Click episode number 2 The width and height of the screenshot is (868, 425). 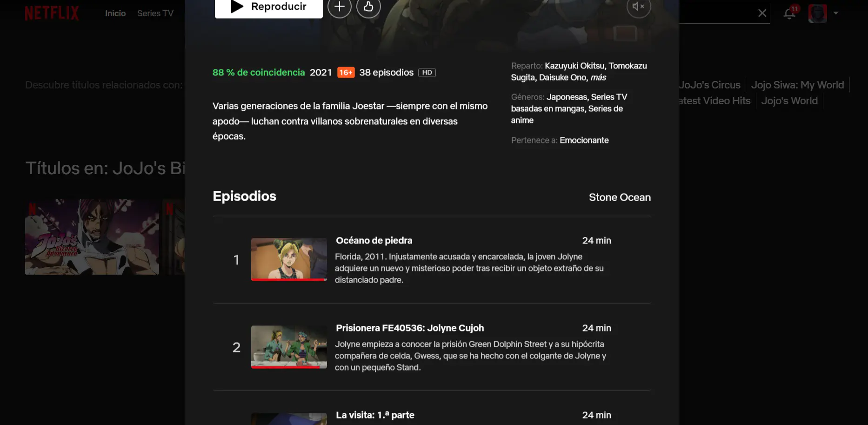click(x=236, y=347)
